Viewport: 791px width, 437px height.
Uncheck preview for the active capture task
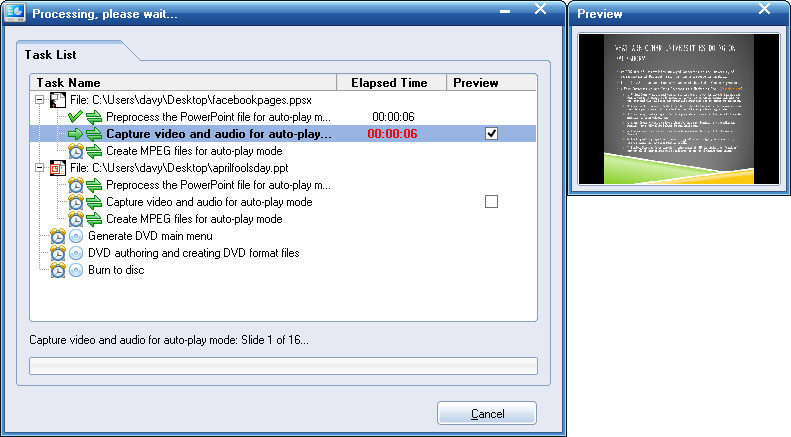(491, 134)
